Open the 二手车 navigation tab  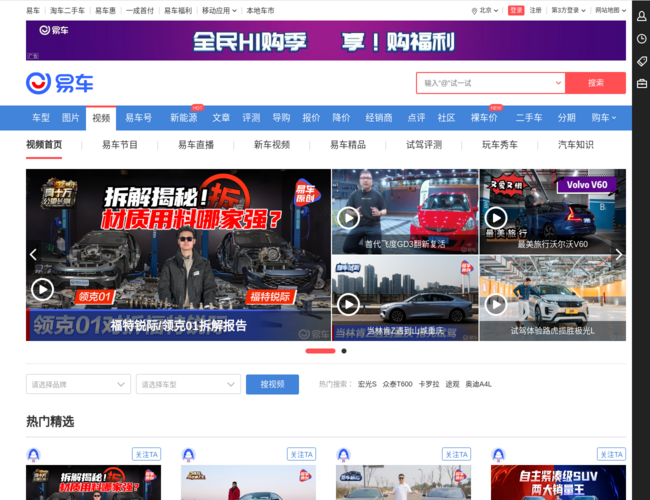[x=529, y=118]
